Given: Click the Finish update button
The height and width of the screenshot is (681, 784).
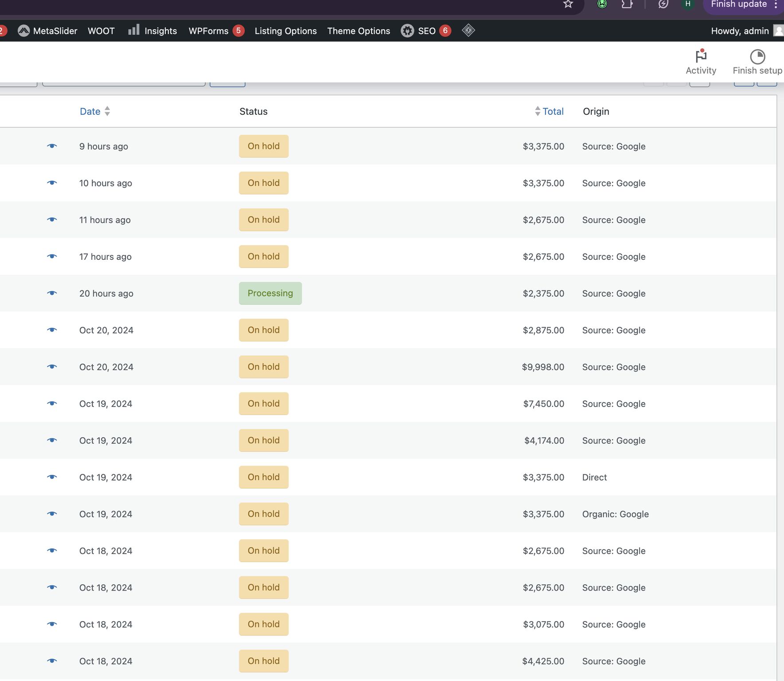Looking at the screenshot, I should [738, 4].
